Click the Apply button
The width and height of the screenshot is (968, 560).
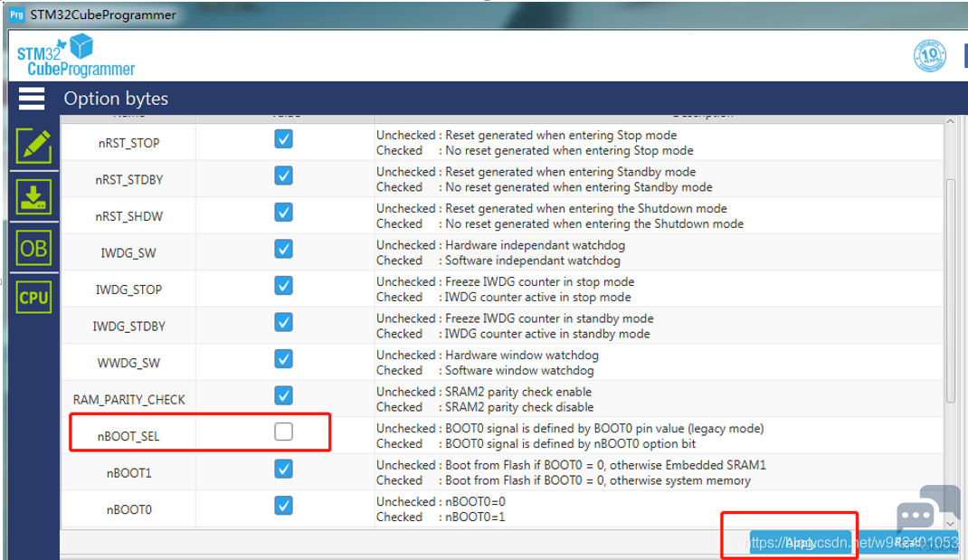click(x=801, y=544)
